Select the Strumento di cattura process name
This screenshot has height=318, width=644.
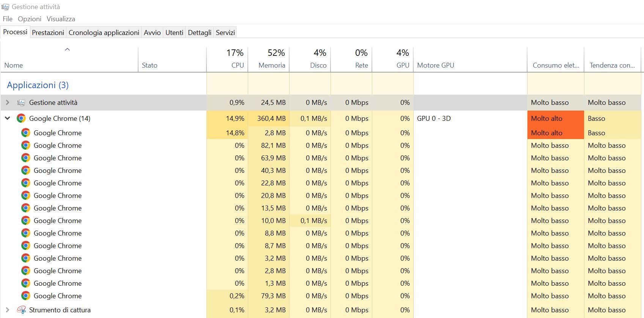coord(60,310)
